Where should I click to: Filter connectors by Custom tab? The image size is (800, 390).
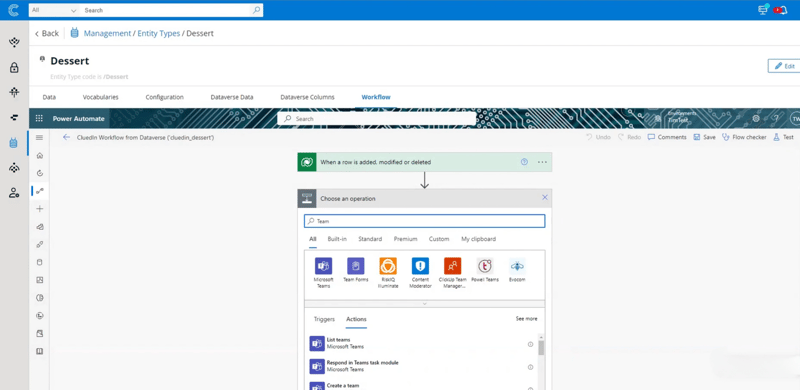click(439, 239)
